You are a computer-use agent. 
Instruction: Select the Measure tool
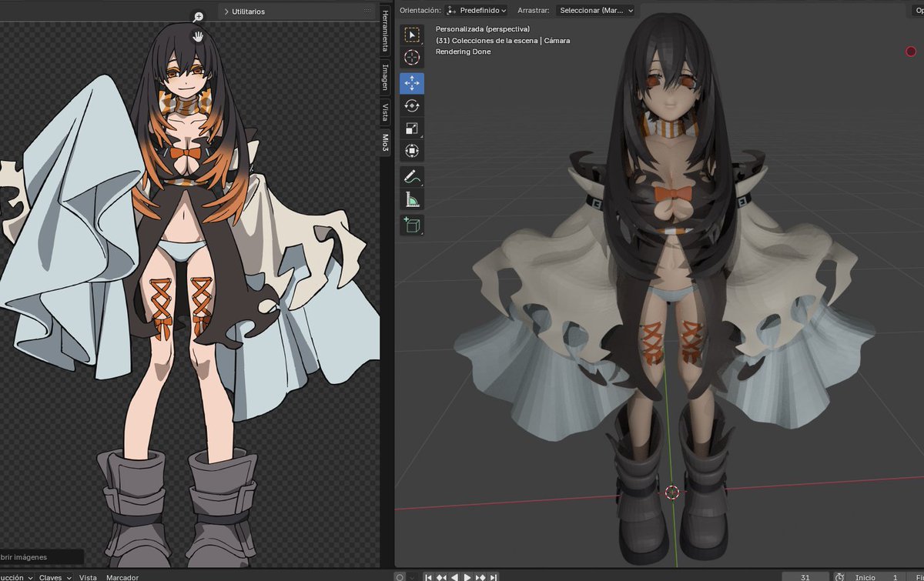pos(412,198)
